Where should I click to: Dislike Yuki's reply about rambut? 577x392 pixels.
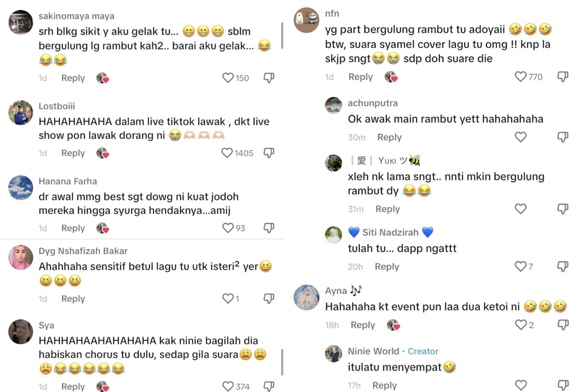tap(563, 209)
